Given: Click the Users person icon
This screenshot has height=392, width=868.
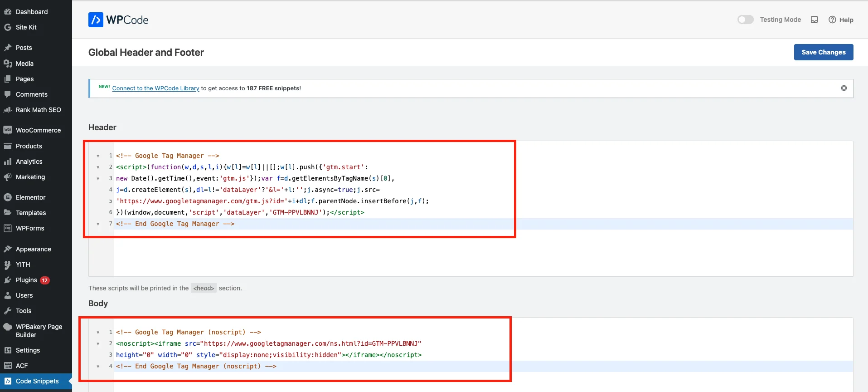Looking at the screenshot, I should coord(8,295).
